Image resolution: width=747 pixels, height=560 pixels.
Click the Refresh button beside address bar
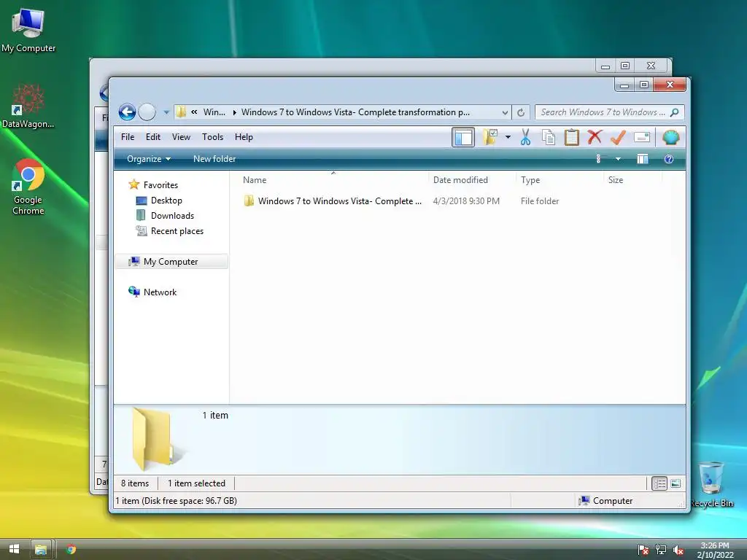521,113
